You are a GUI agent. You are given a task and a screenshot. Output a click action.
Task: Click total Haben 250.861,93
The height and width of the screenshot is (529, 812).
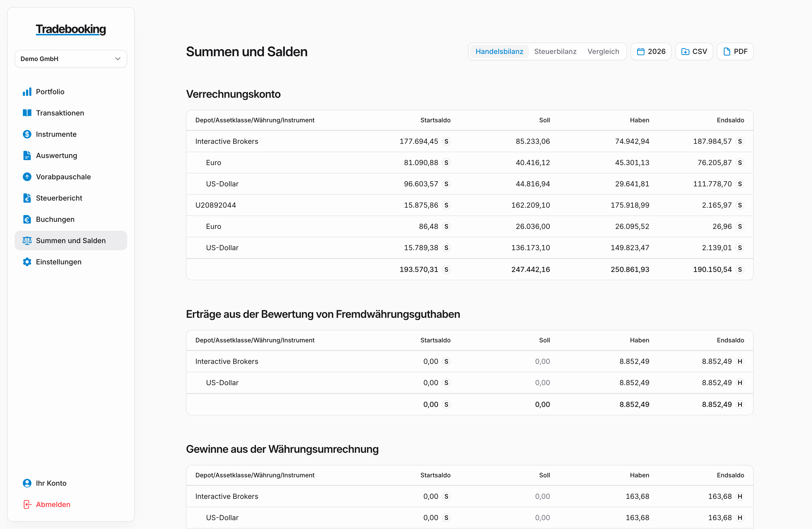[630, 270]
